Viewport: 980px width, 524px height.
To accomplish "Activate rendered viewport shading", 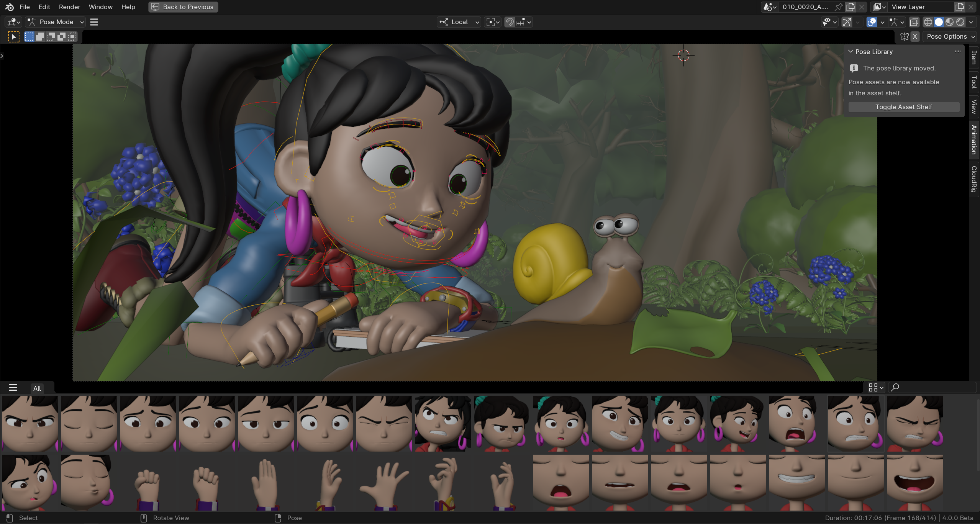I will point(961,22).
